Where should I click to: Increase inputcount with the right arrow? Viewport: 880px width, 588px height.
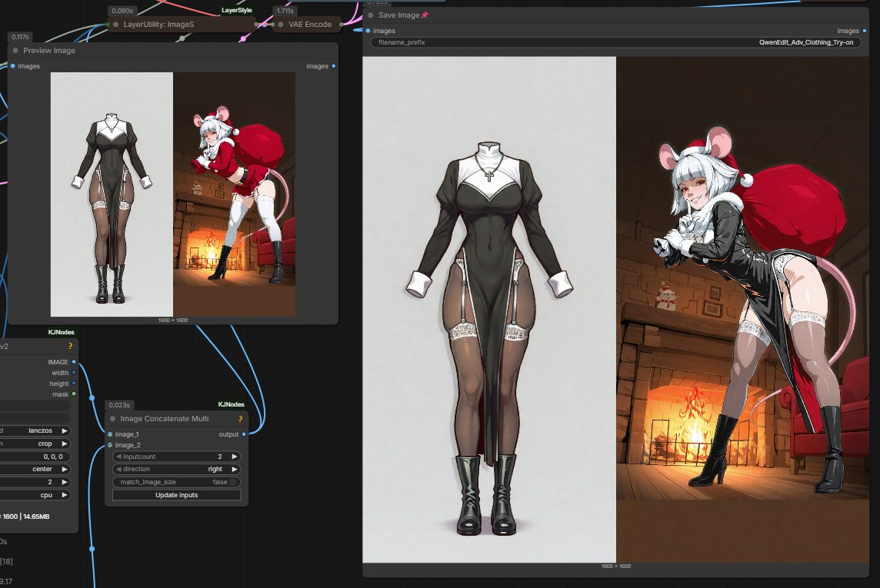pos(235,457)
